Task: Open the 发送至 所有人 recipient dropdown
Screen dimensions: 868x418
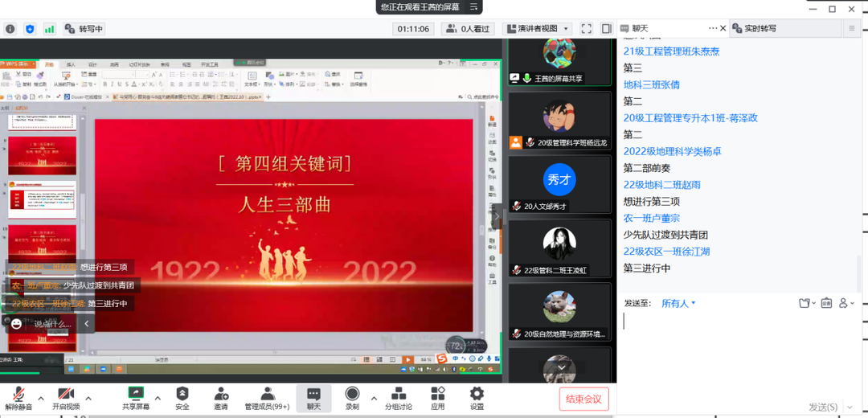Action: pyautogui.click(x=678, y=303)
